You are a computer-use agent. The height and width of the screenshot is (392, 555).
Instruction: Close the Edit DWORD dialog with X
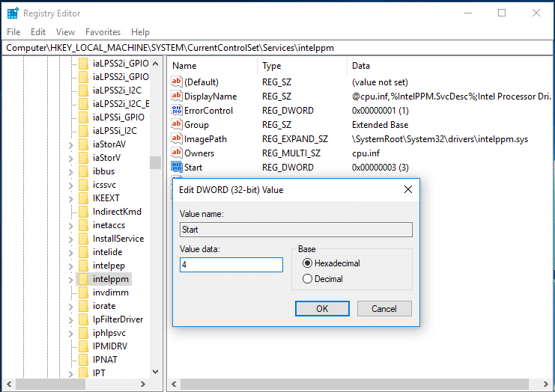point(408,189)
